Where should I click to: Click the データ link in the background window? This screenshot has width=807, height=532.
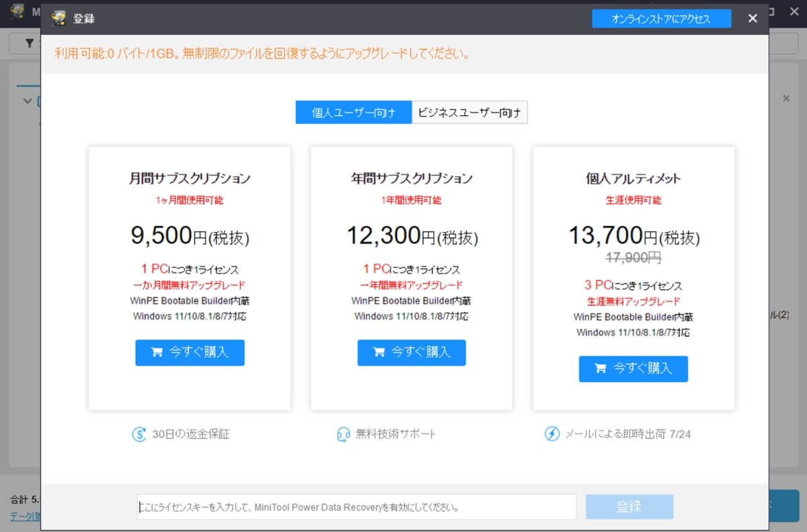25,517
